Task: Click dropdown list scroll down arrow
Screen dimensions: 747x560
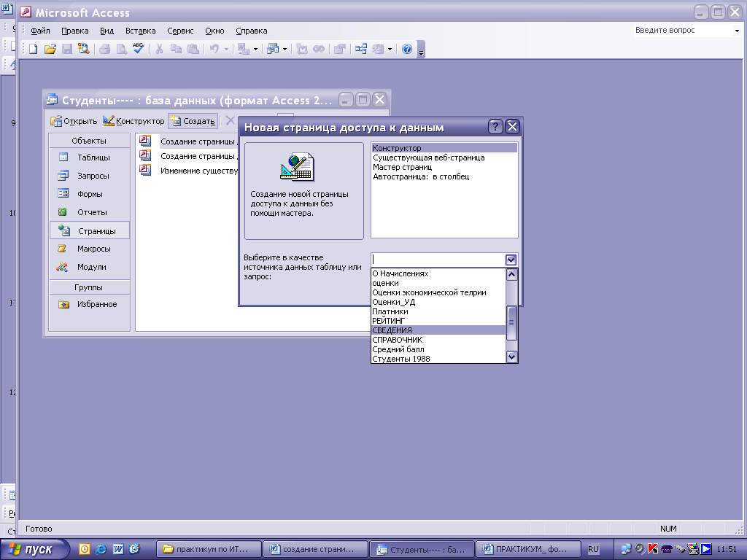Action: click(x=511, y=357)
